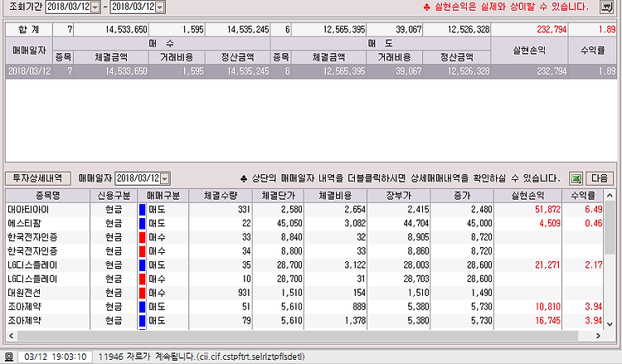Screen dimensions: 622x364
Task: Click scroll up arrow of detail table
Action: pos(610,195)
